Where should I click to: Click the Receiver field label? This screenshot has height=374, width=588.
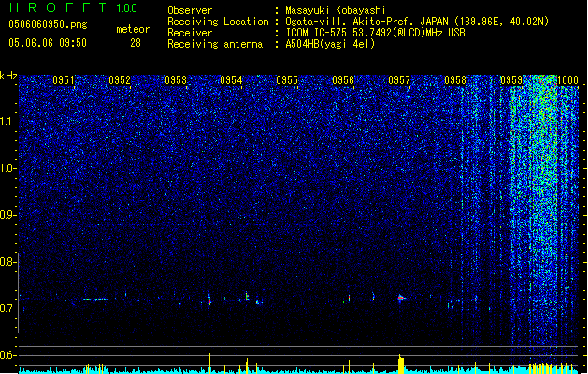coord(190,33)
